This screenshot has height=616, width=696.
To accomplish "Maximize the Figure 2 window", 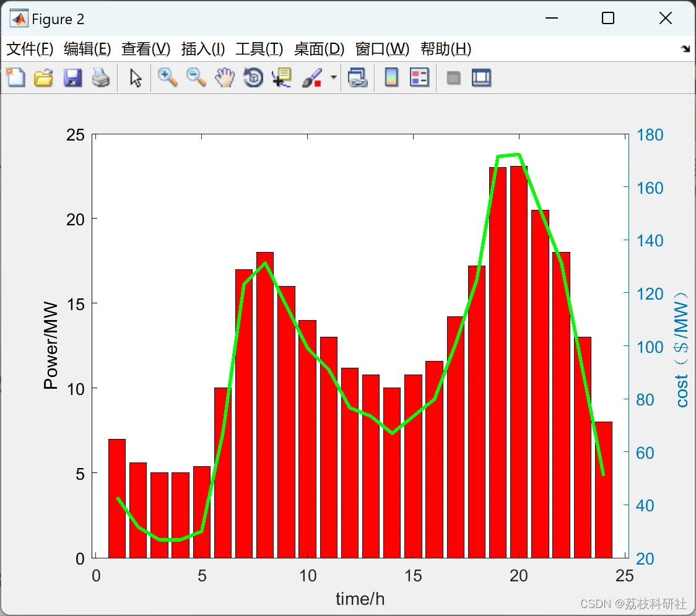I will click(x=608, y=18).
